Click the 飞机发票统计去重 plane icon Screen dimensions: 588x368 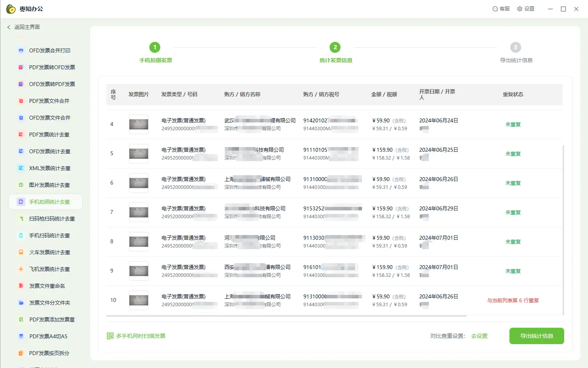(21, 269)
